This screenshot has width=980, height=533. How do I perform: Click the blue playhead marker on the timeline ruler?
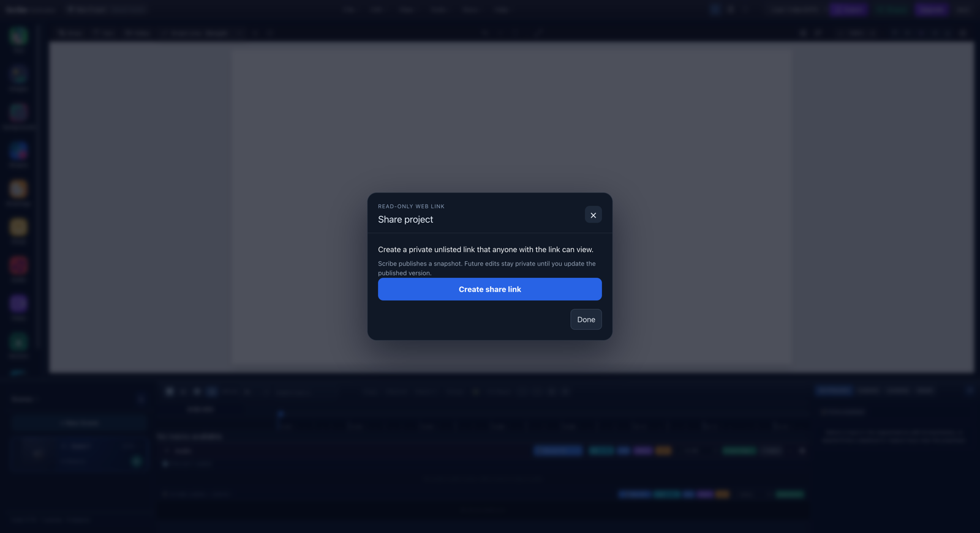click(x=281, y=414)
